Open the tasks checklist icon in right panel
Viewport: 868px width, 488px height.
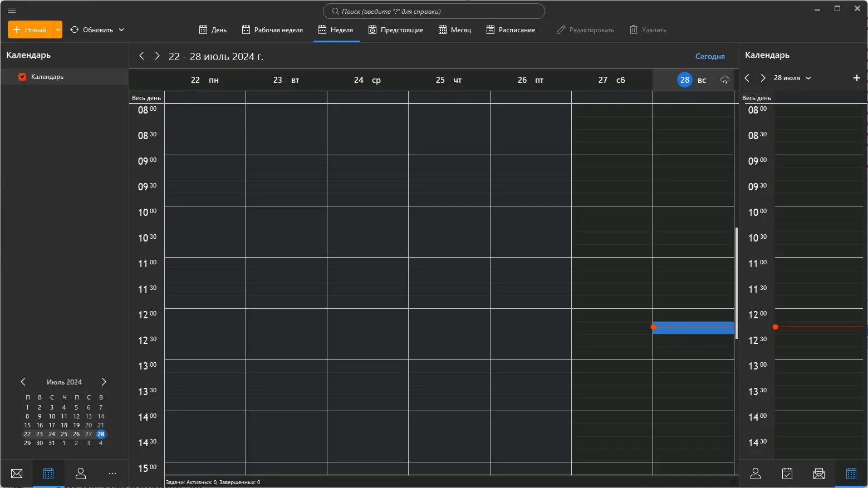tap(787, 474)
